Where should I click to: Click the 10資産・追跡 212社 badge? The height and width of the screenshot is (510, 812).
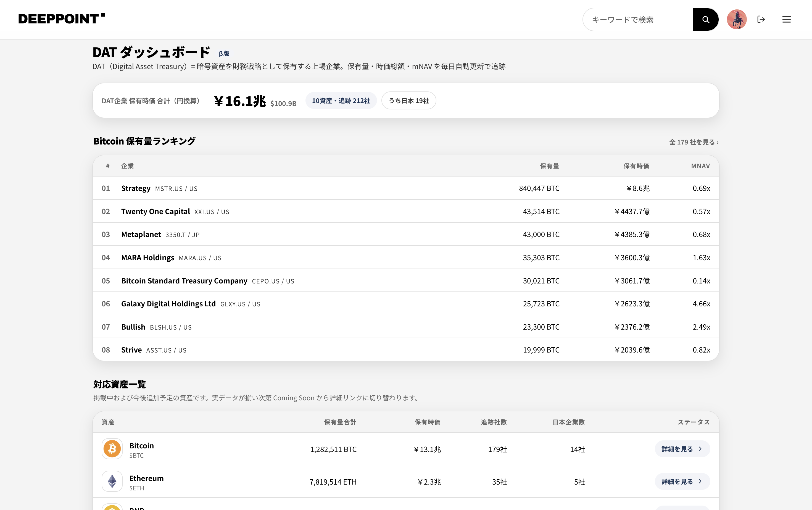click(341, 101)
